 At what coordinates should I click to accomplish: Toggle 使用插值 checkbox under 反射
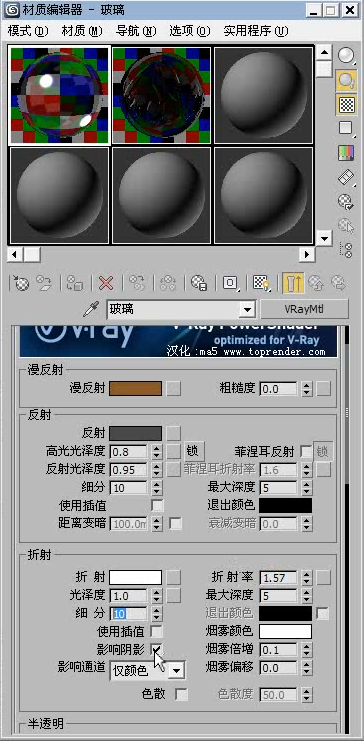(x=157, y=505)
